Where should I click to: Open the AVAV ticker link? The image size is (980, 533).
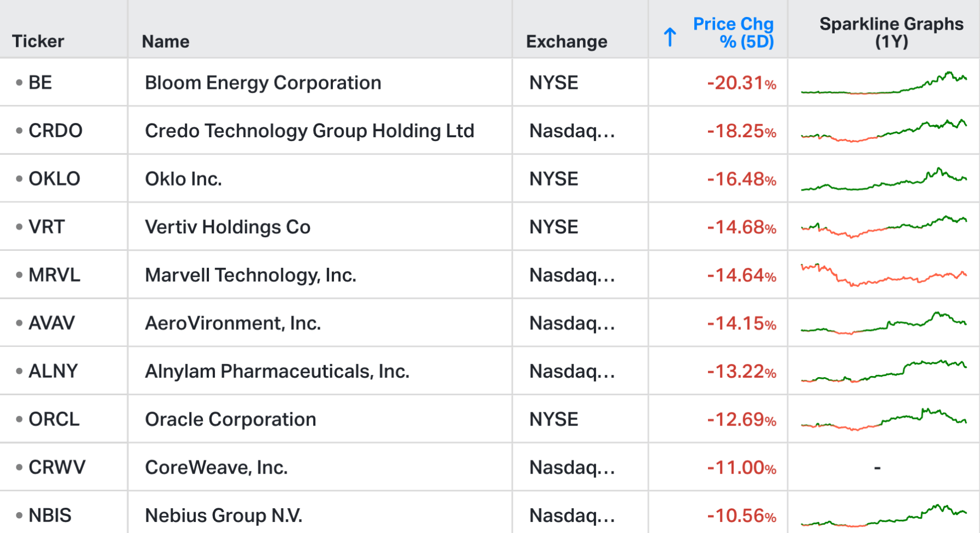coord(52,323)
